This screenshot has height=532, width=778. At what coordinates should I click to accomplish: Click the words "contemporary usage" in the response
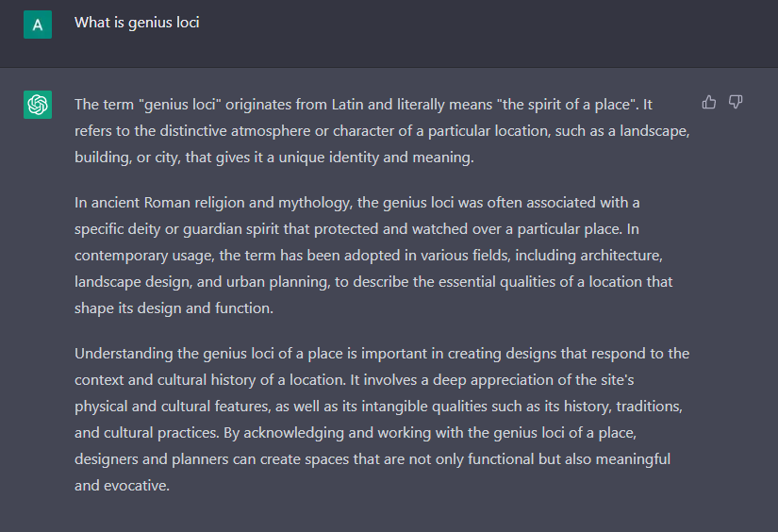[x=144, y=256]
